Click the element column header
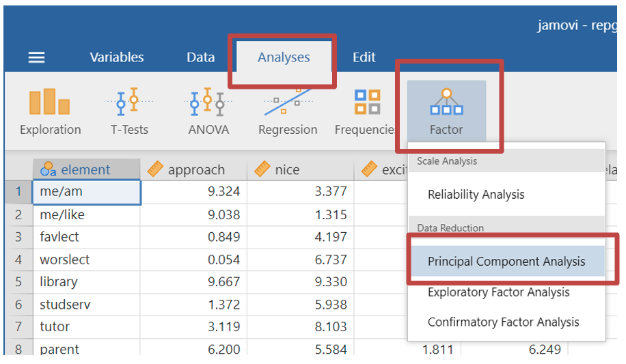Viewport: 626px width, 364px height. pos(85,170)
